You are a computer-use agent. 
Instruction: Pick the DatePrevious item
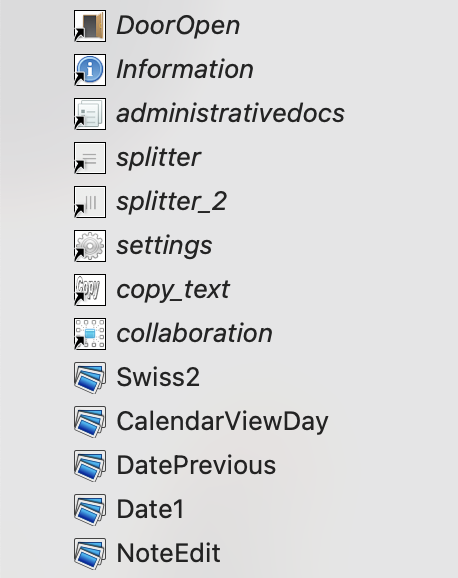tap(196, 465)
